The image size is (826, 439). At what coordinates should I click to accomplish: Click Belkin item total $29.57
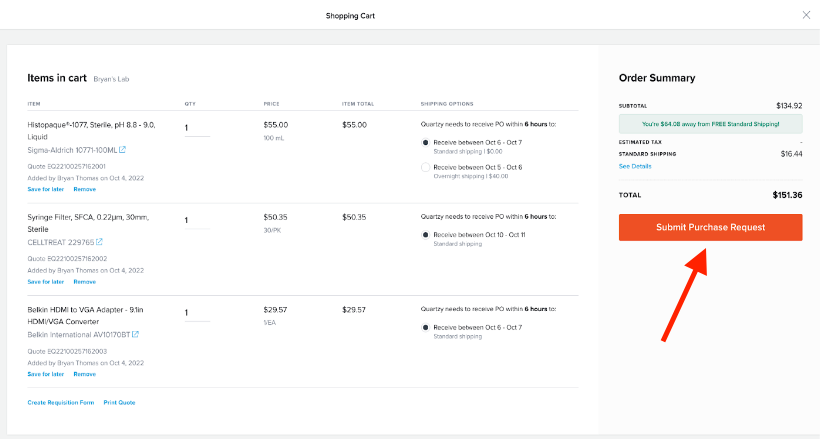coord(353,310)
